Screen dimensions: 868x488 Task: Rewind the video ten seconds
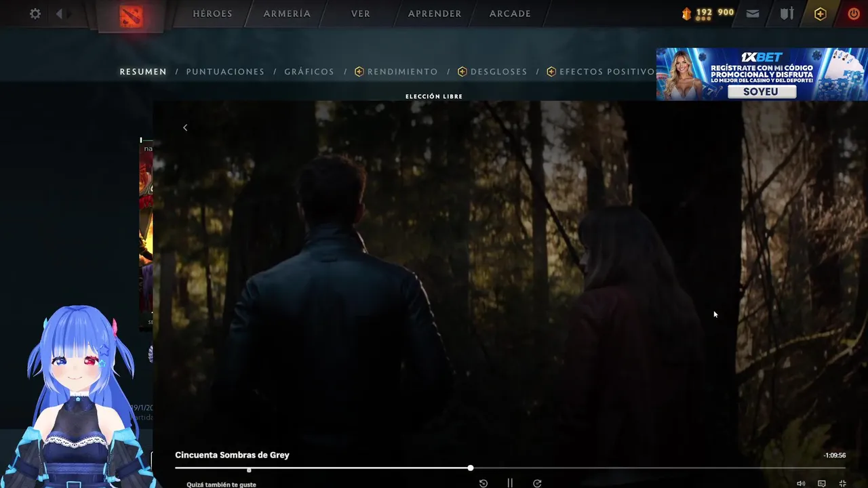coord(484,483)
